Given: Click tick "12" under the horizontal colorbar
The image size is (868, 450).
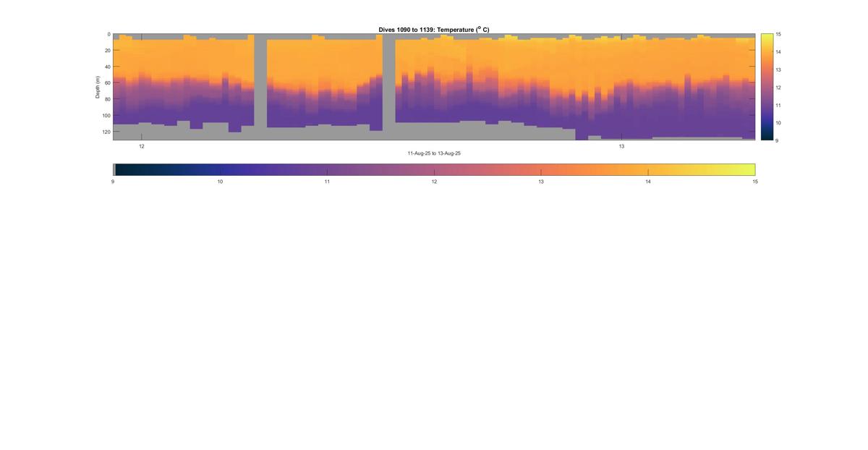Looking at the screenshot, I should click(x=434, y=182).
